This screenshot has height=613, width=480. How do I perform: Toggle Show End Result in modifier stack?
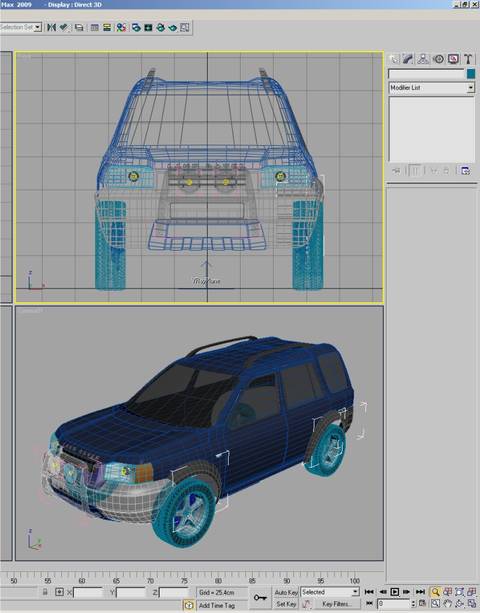tap(415, 171)
